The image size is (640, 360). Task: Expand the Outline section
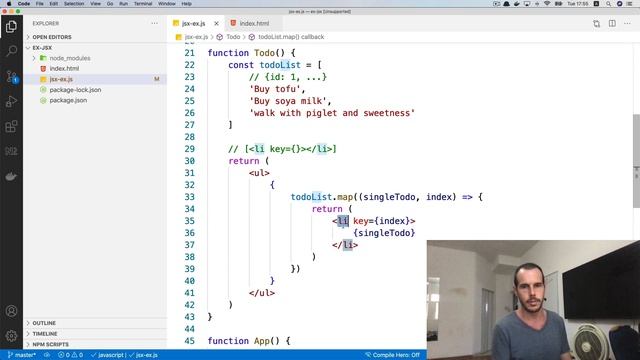click(95, 323)
